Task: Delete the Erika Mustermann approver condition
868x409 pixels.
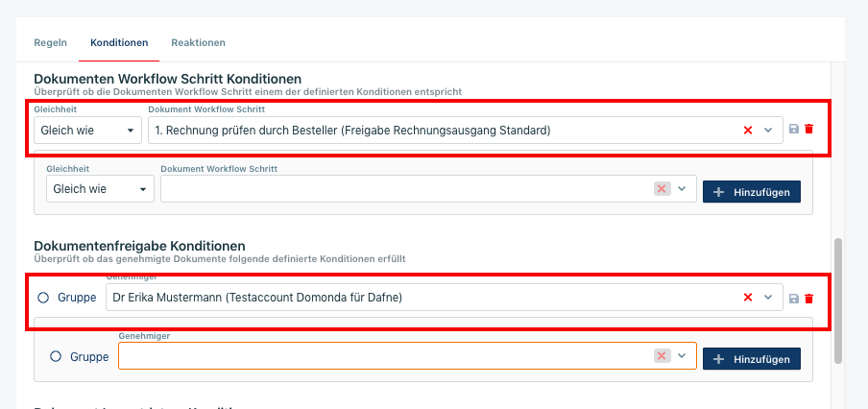Action: pyautogui.click(x=808, y=299)
